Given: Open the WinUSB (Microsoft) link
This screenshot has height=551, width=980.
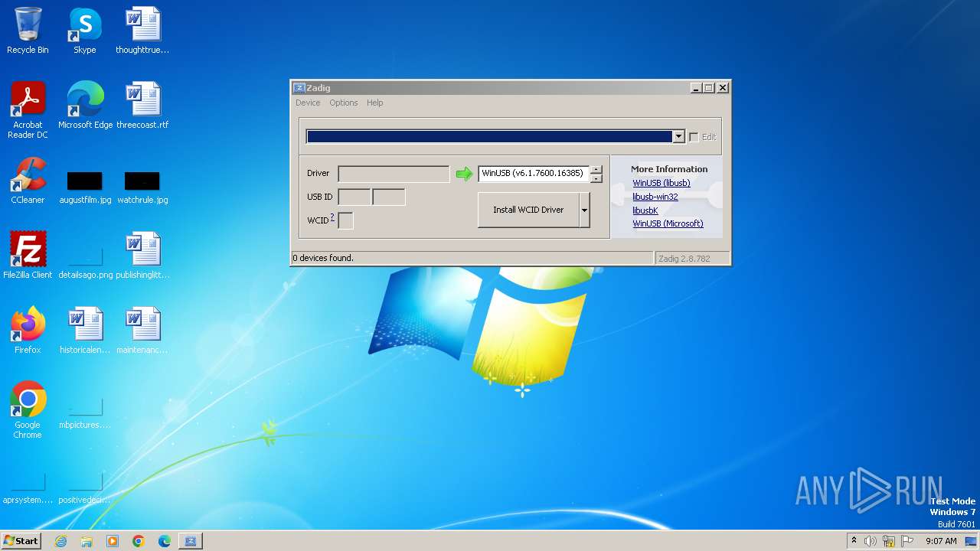Looking at the screenshot, I should click(668, 223).
